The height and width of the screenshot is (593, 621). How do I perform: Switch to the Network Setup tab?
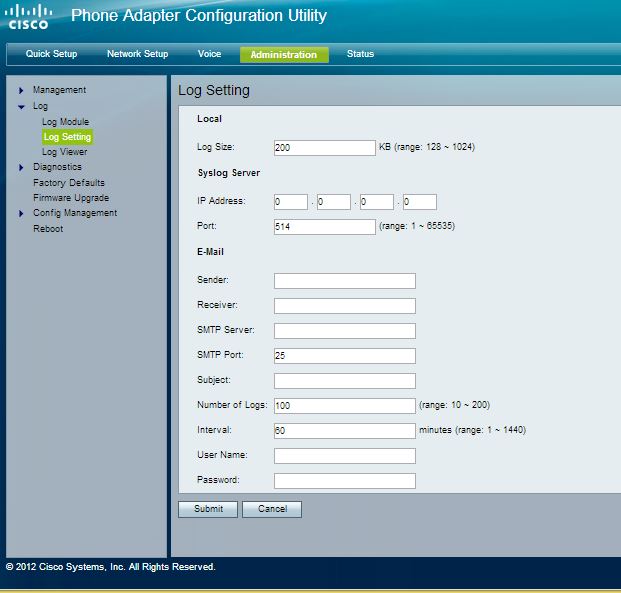point(137,54)
